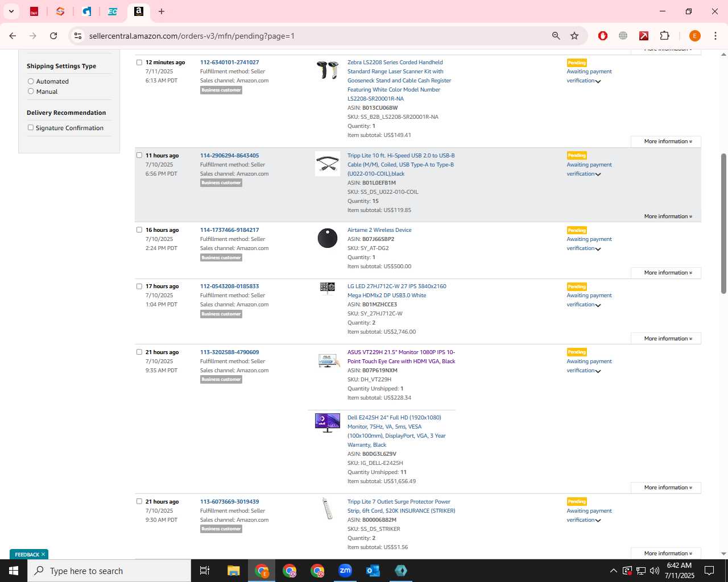This screenshot has width=728, height=582.
Task: Switch to the EC-icon browser tab
Action: (x=113, y=11)
